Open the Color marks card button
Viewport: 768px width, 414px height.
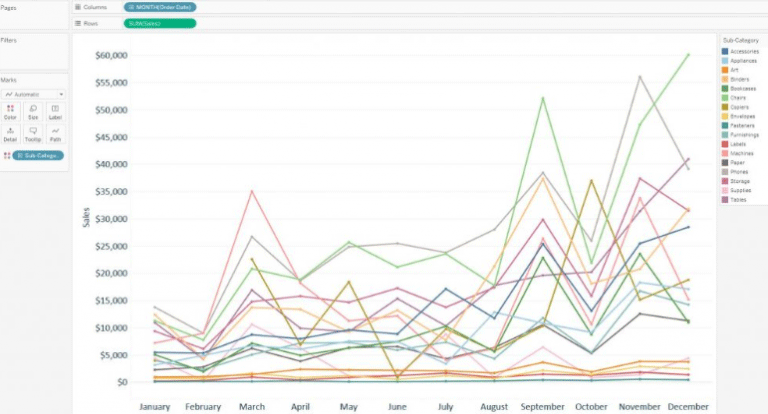10,111
